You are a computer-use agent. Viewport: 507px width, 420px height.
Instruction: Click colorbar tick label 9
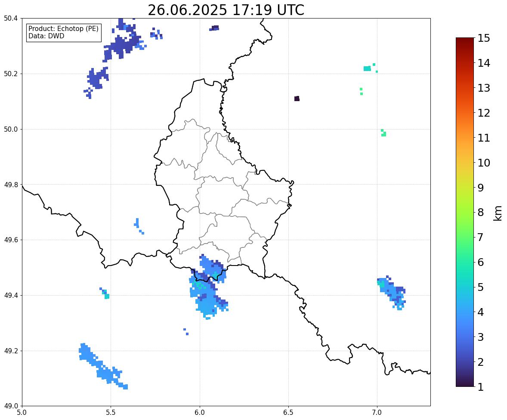(x=481, y=188)
